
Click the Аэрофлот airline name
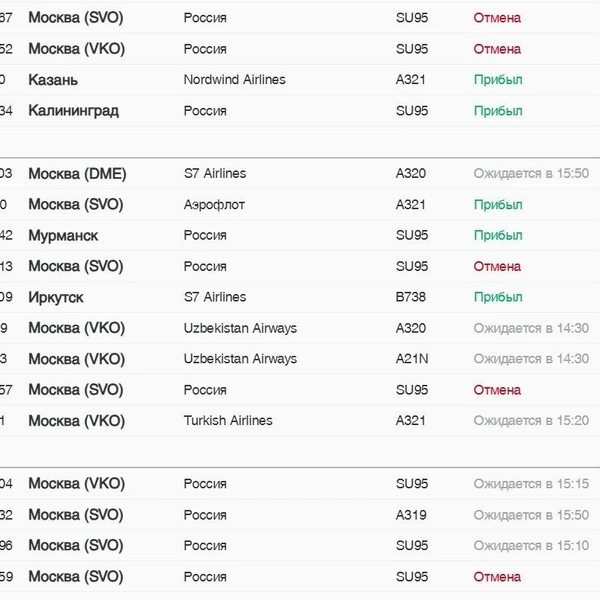point(214,205)
